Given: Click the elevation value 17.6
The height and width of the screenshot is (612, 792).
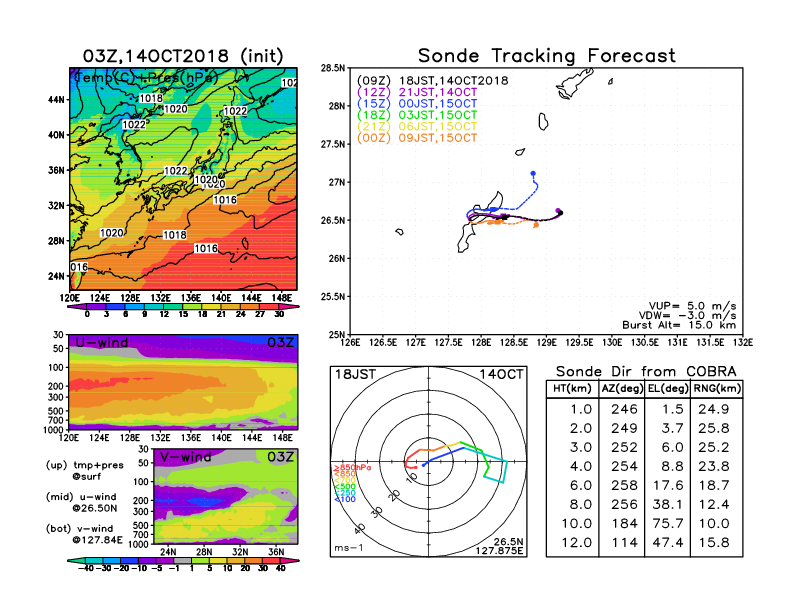Looking at the screenshot, I should point(668,485).
